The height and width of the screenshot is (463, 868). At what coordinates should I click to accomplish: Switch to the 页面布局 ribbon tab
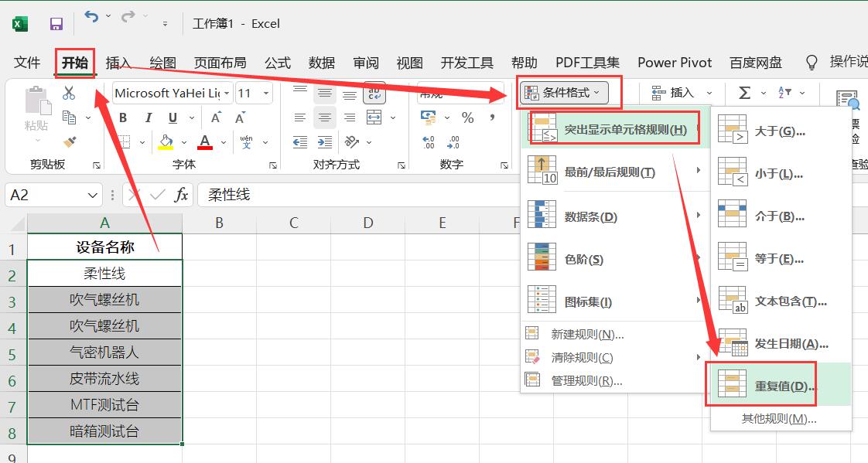point(220,63)
